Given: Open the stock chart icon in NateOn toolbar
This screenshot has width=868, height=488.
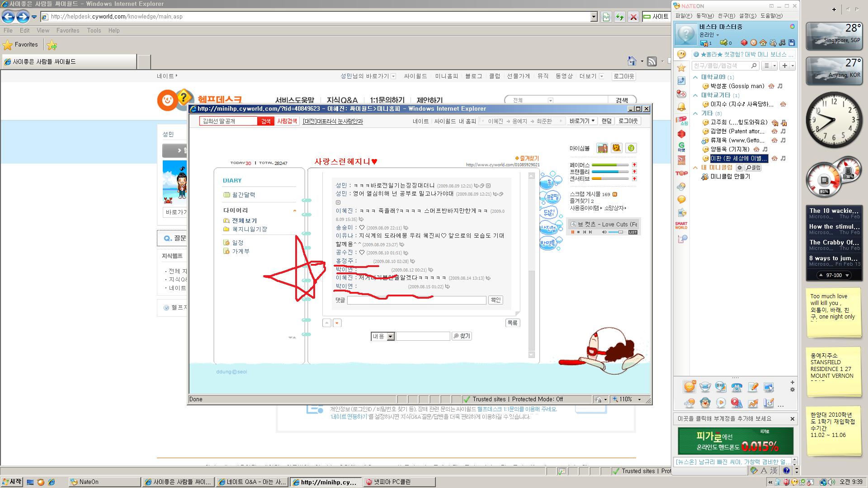Looking at the screenshot, I should coord(753,403).
